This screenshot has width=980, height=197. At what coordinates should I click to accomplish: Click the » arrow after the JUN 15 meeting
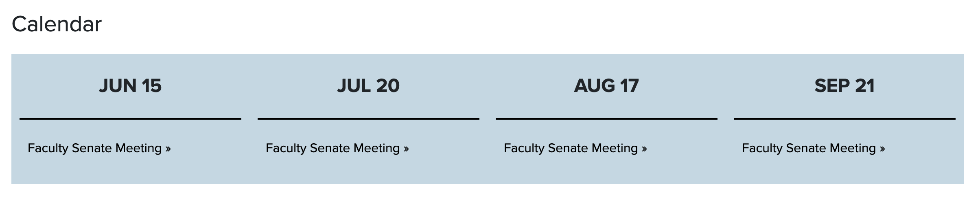tap(168, 149)
